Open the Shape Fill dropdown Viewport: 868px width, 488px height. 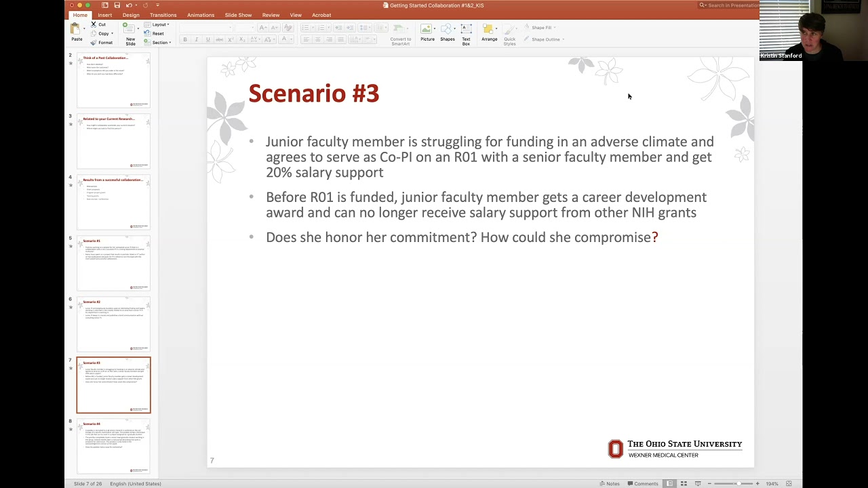(x=540, y=28)
